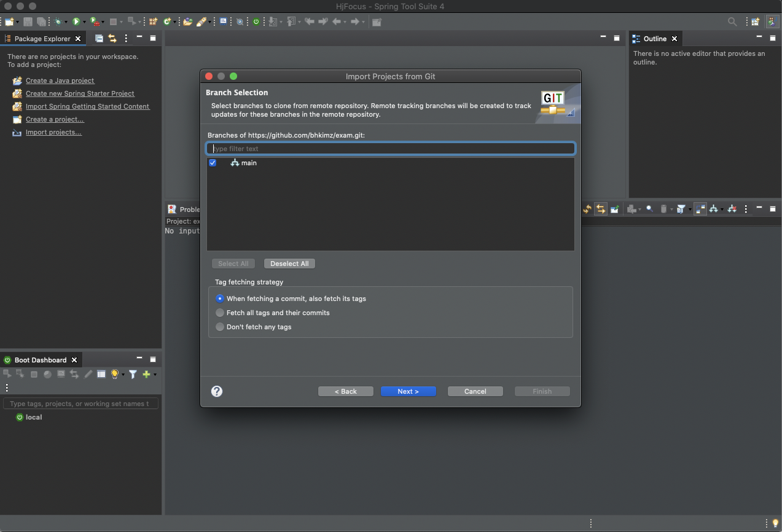Click the green New Java Class icon
Screen dimensions: 782x532
[167, 22]
